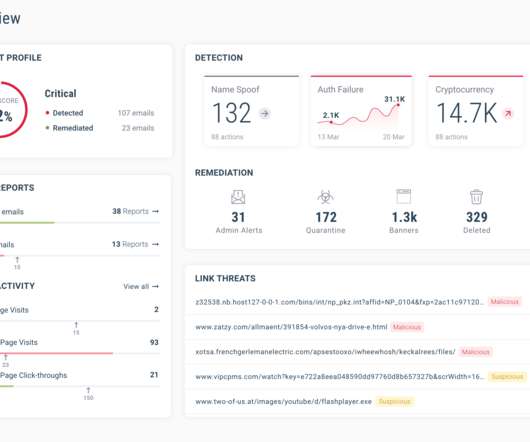Click the Name Spoof arrow icon
Viewport: 530px width, 442px height.
(265, 114)
